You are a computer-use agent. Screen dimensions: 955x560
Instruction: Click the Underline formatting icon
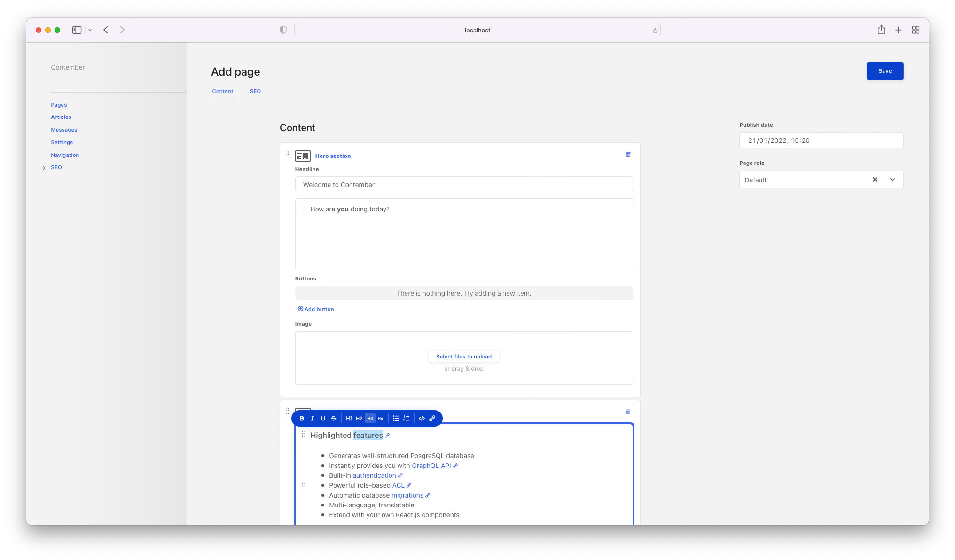click(323, 418)
